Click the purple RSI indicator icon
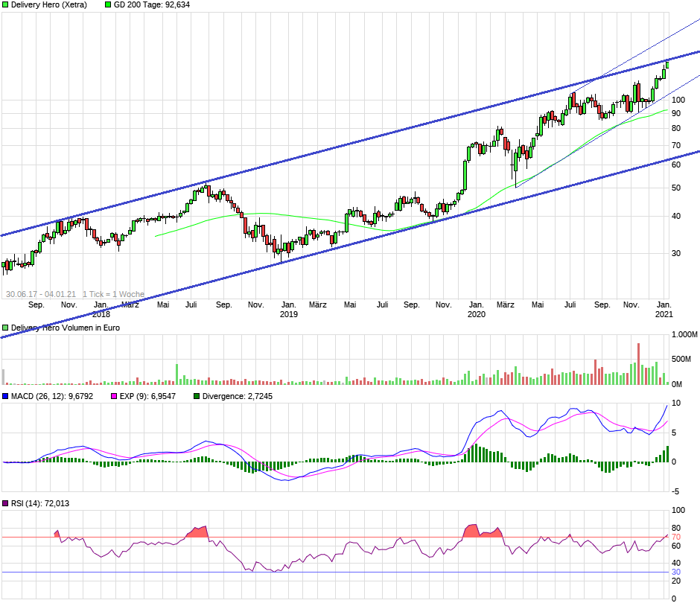 [x=6, y=503]
